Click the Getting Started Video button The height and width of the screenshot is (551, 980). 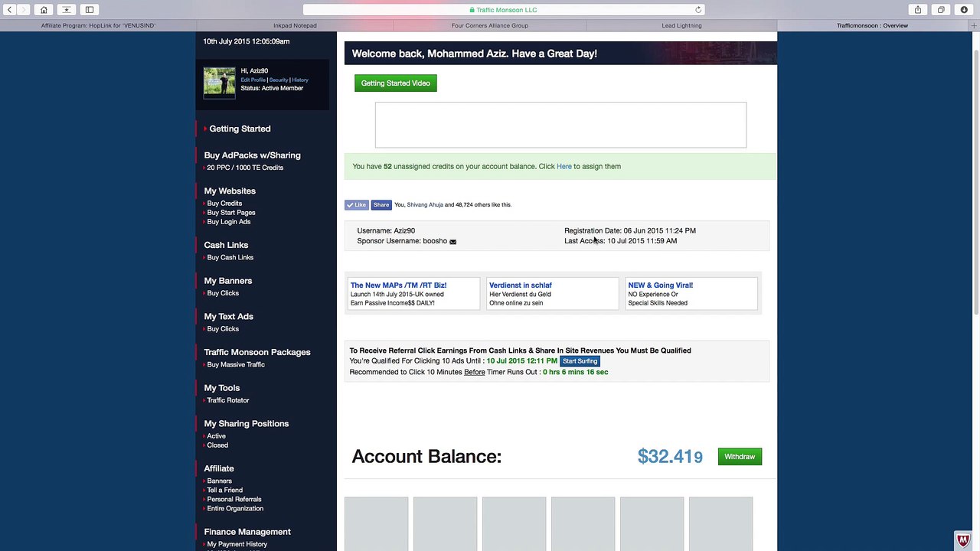click(396, 83)
